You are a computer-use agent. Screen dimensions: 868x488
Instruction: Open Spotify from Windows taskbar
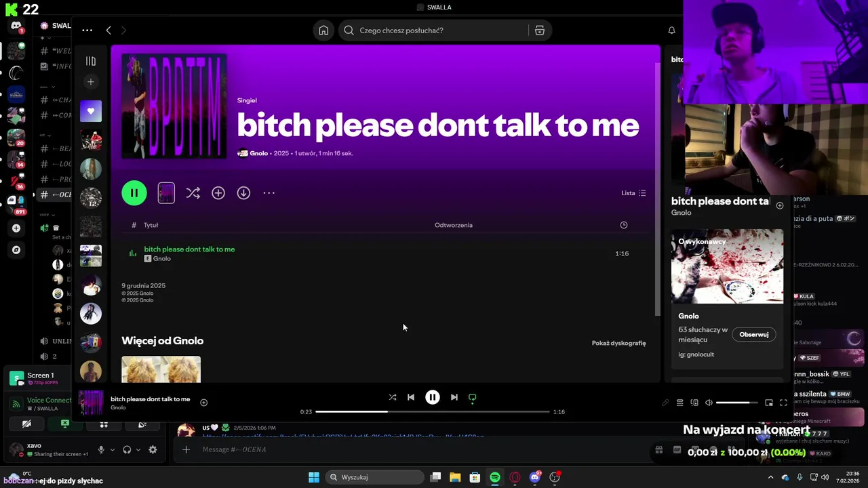[495, 477]
